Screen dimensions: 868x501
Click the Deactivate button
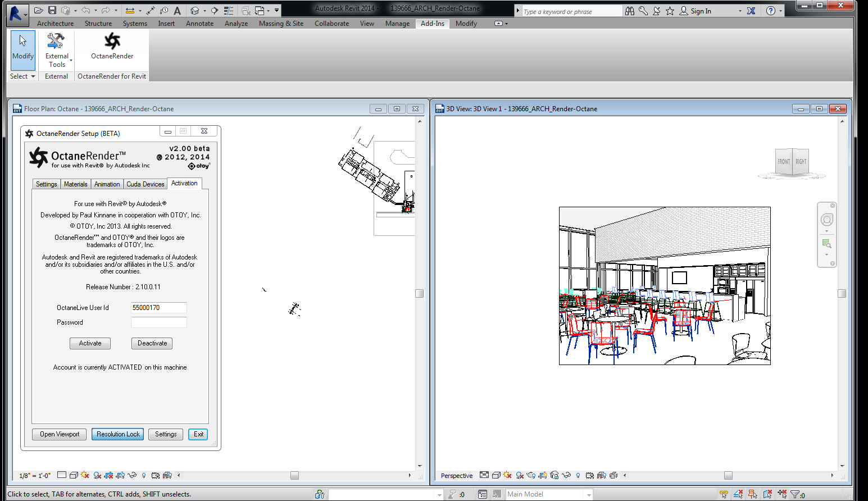point(152,343)
